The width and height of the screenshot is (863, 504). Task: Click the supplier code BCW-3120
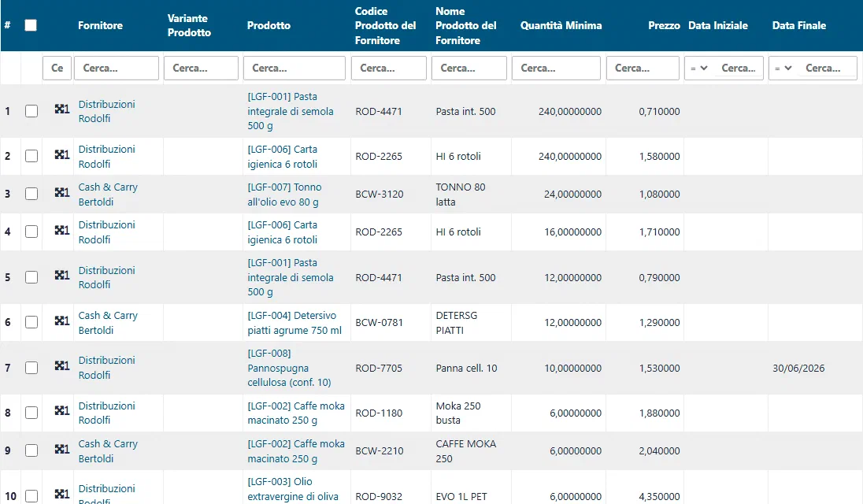pyautogui.click(x=380, y=195)
